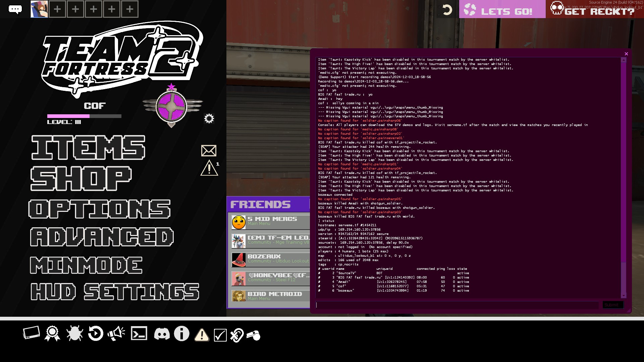Click the megaphone announcements icon

point(116,334)
